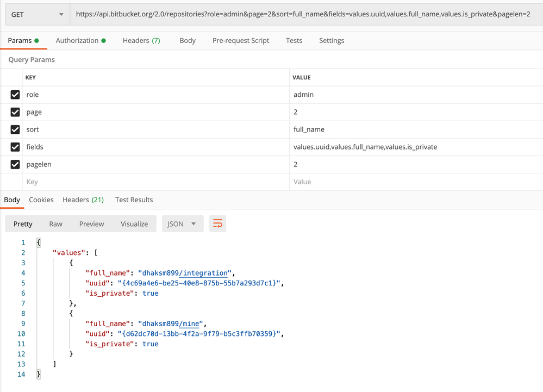543x392 pixels.
Task: Uncheck the page parameter checkbox
Action: (x=15, y=112)
